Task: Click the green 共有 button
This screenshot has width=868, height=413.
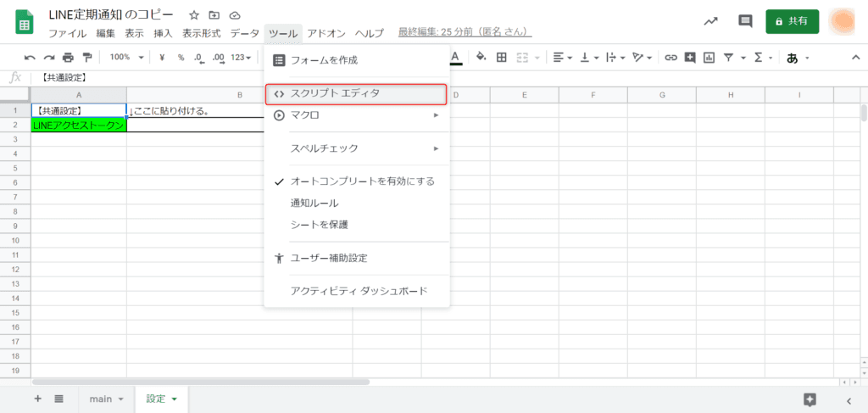Action: 792,21
